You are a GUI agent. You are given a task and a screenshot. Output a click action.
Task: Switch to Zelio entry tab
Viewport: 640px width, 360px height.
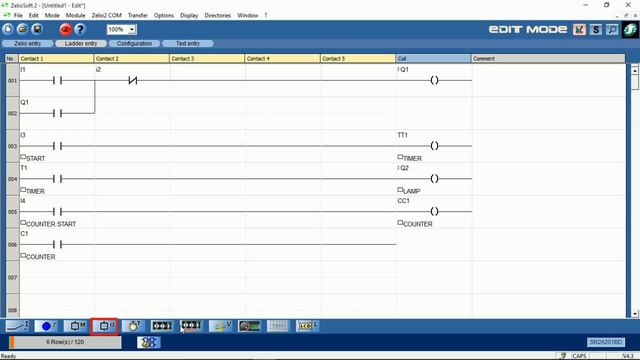tap(28, 43)
